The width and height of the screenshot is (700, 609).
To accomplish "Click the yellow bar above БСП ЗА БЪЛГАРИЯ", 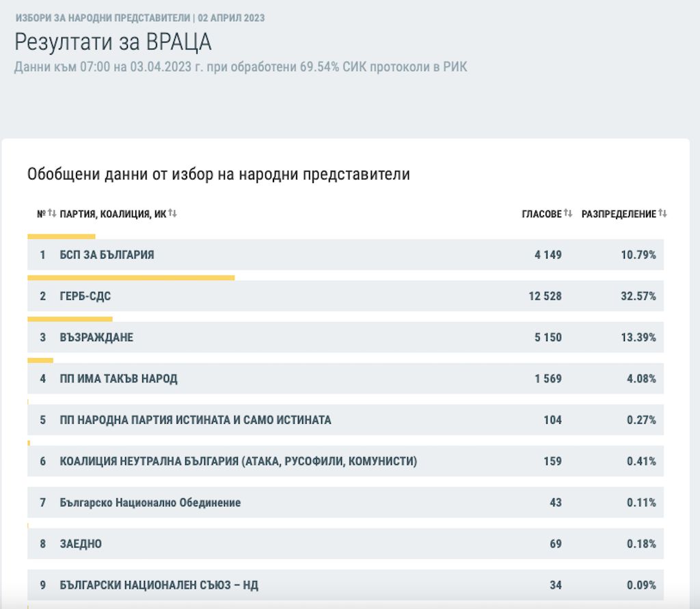I will click(x=61, y=236).
